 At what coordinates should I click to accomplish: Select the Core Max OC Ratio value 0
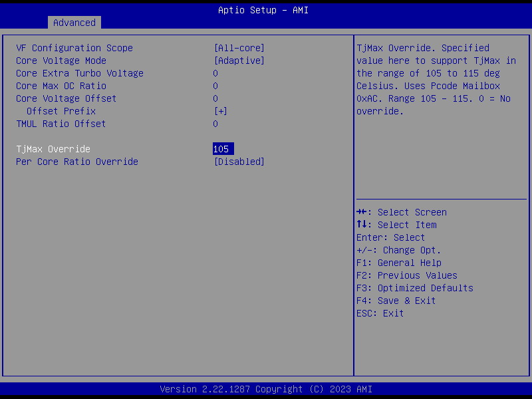(x=215, y=86)
